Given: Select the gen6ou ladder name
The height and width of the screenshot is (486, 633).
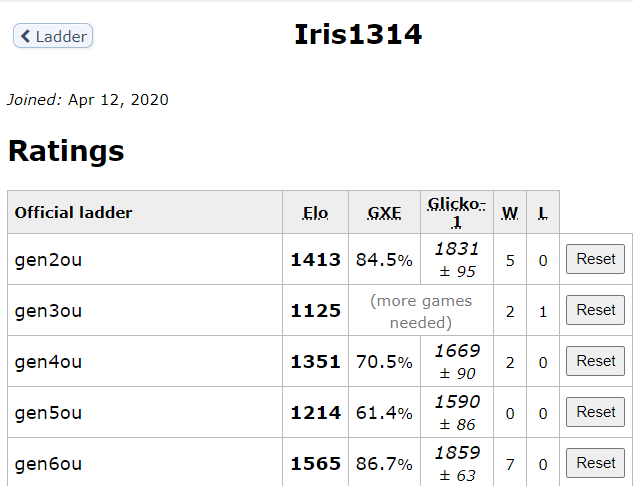Looking at the screenshot, I should tap(48, 463).
